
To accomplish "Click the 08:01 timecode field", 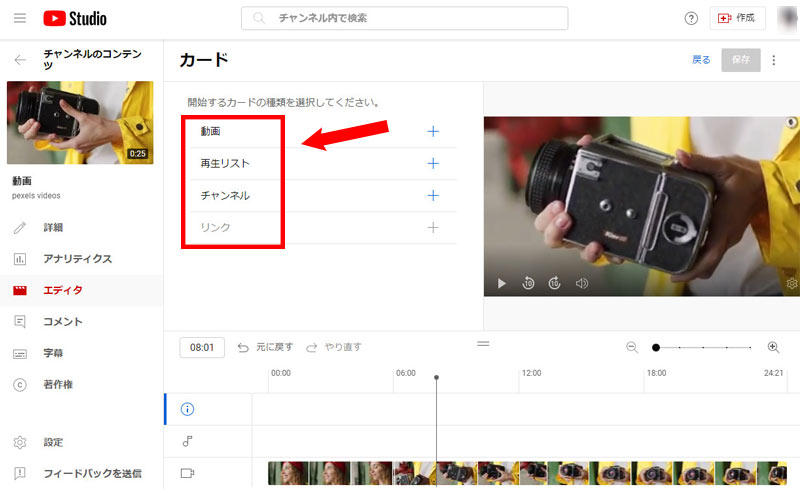I will [x=202, y=348].
